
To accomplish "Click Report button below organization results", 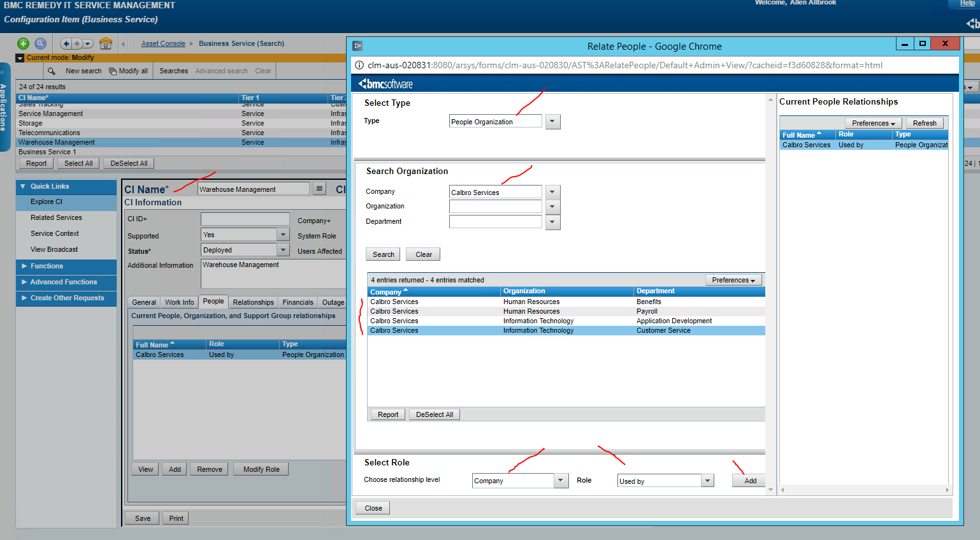I will (388, 414).
